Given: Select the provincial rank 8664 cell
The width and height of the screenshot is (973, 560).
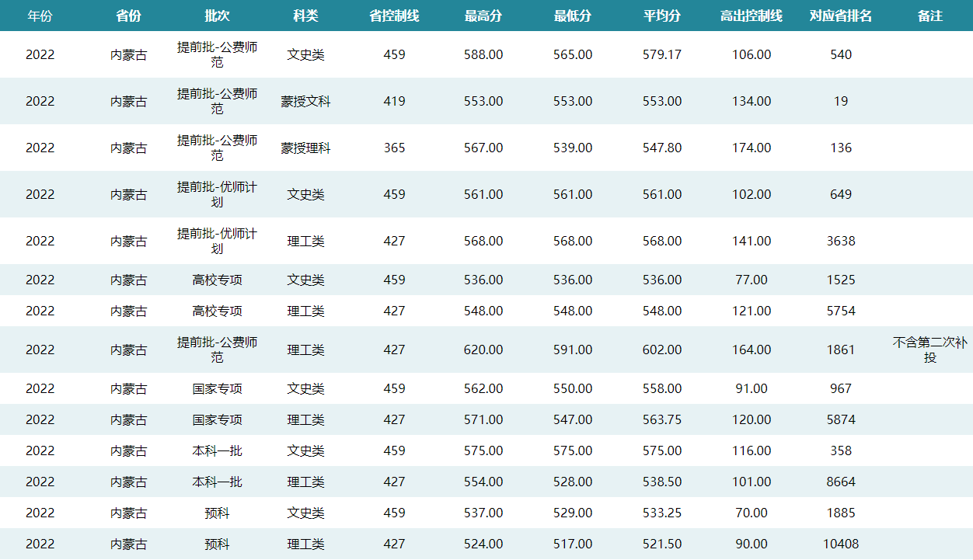Looking at the screenshot, I should point(841,482).
